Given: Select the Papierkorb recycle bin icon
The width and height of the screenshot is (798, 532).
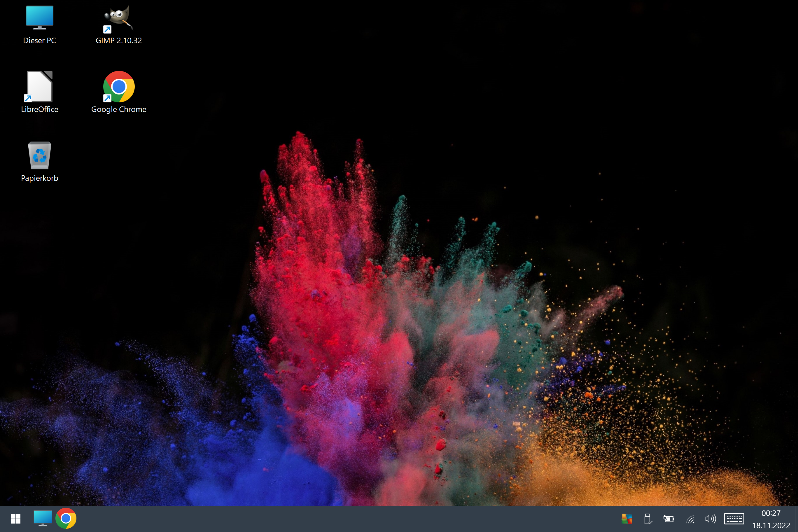Looking at the screenshot, I should tap(39, 155).
